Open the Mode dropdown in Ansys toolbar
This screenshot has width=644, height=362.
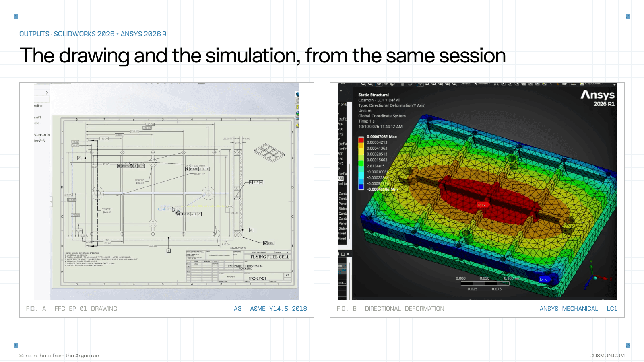(483, 84)
